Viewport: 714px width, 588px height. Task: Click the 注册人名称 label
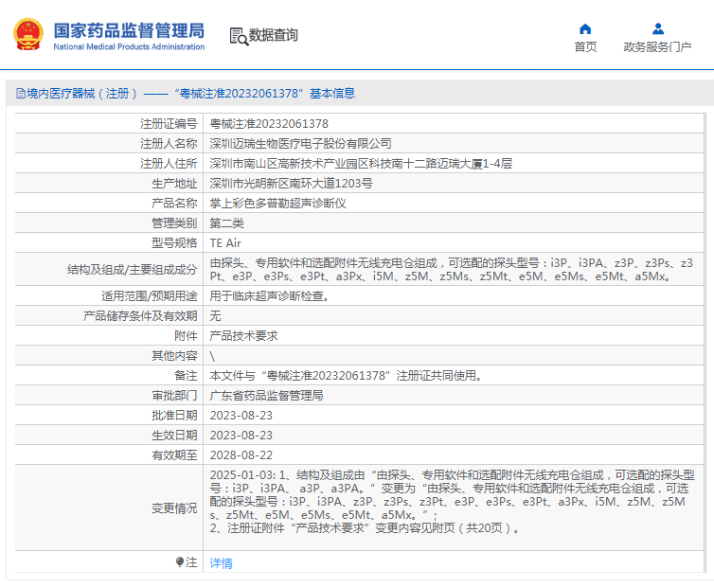click(169, 144)
